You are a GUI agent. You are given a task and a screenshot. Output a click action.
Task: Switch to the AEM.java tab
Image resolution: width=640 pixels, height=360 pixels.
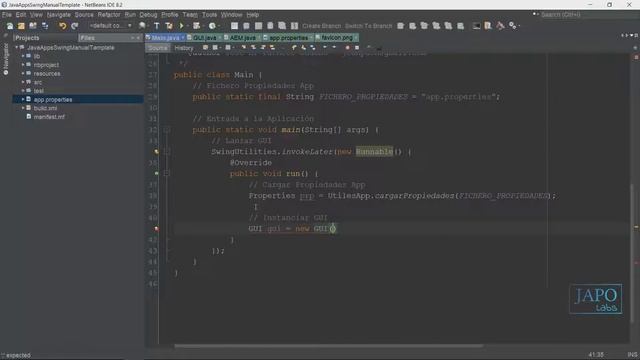pos(242,38)
